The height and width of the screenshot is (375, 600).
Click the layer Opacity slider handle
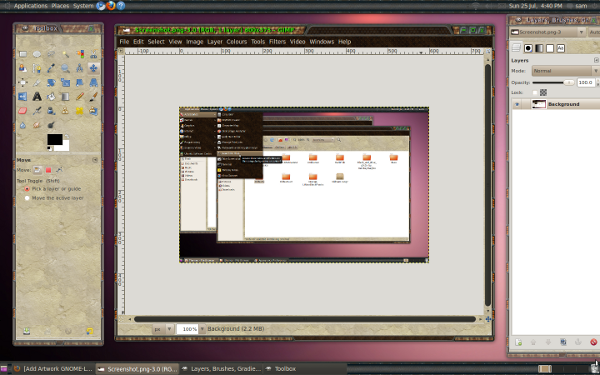[569, 83]
